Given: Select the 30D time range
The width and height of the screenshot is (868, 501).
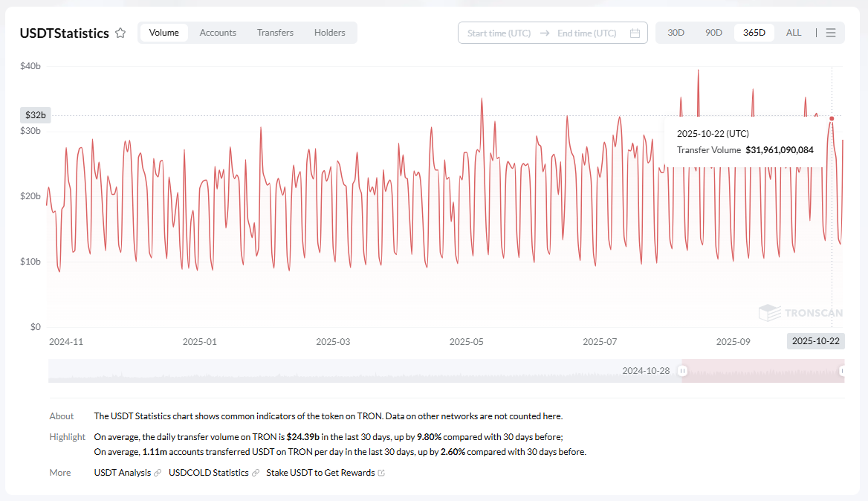Looking at the screenshot, I should (x=676, y=33).
